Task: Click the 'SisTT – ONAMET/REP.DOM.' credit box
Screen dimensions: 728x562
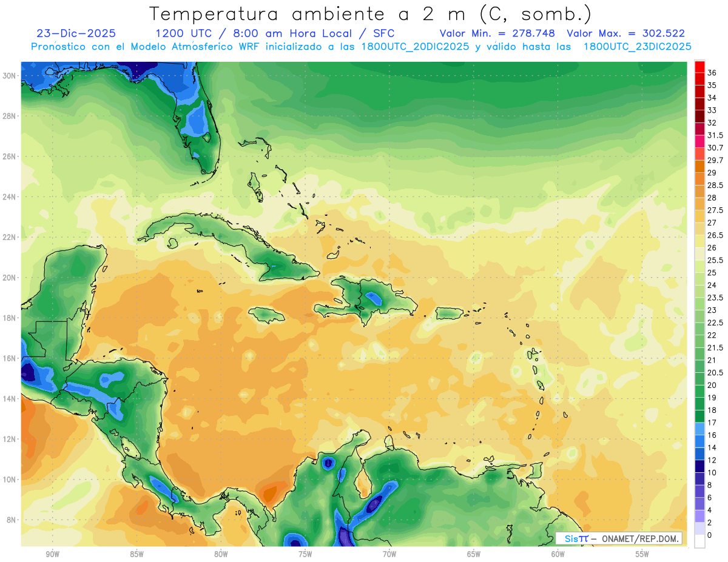Action: [619, 538]
